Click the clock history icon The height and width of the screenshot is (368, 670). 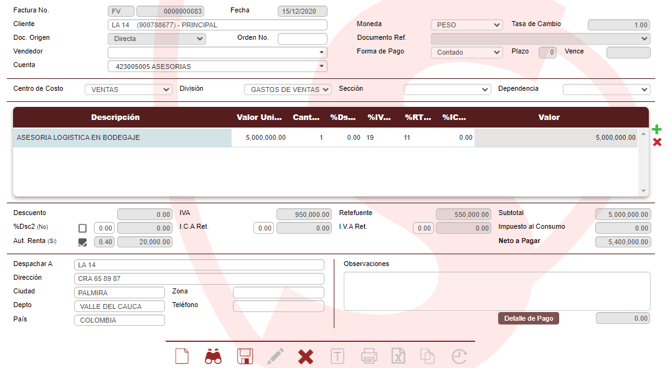pos(459,356)
